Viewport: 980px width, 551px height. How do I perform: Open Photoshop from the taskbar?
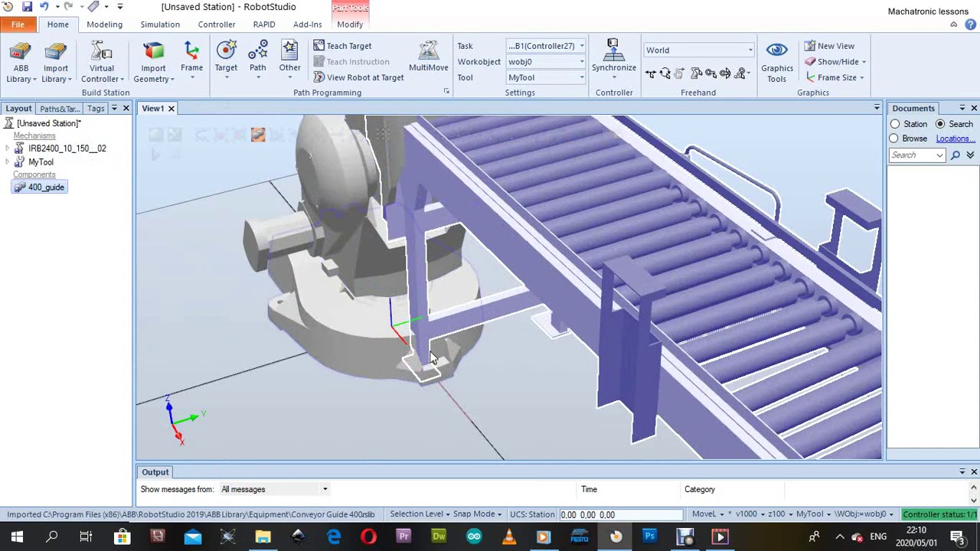point(649,536)
